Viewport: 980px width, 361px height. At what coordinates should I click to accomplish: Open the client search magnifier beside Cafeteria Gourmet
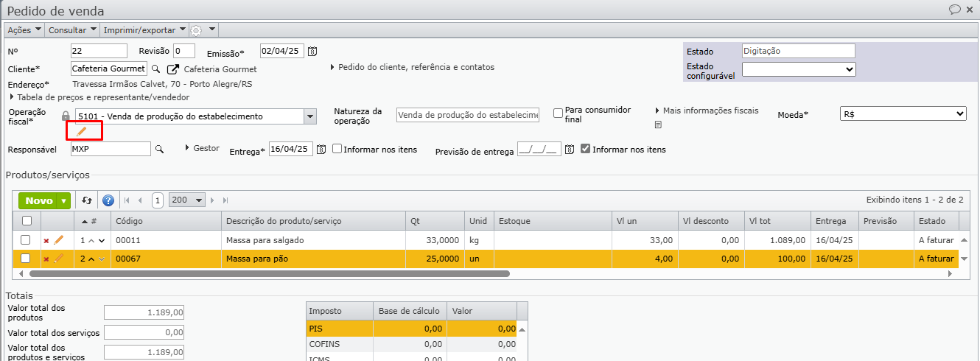click(x=155, y=69)
